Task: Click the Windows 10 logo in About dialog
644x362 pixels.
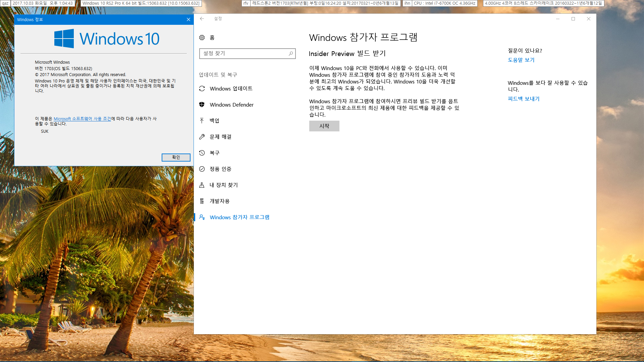Action: click(x=107, y=39)
